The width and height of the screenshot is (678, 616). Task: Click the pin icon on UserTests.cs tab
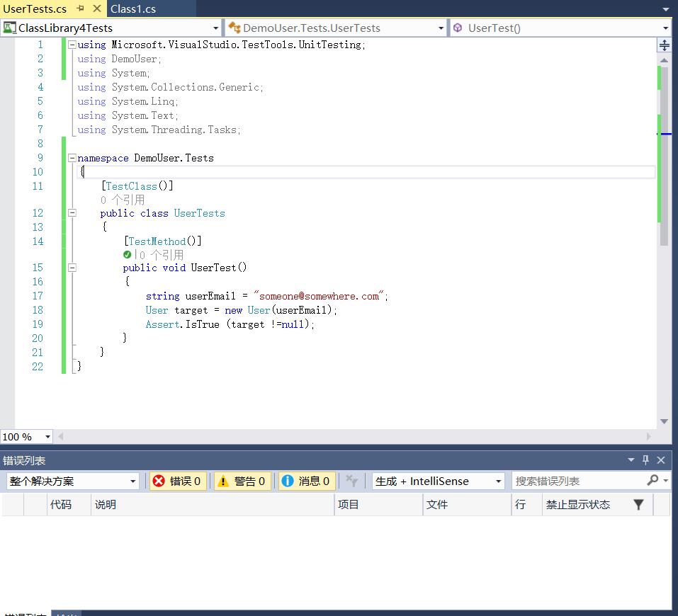tap(80, 8)
